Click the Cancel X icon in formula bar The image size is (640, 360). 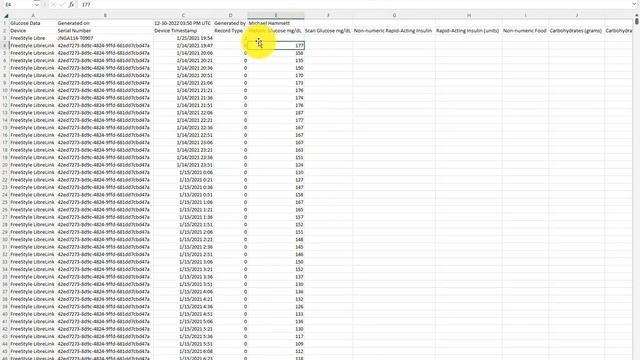pyautogui.click(x=53, y=4)
